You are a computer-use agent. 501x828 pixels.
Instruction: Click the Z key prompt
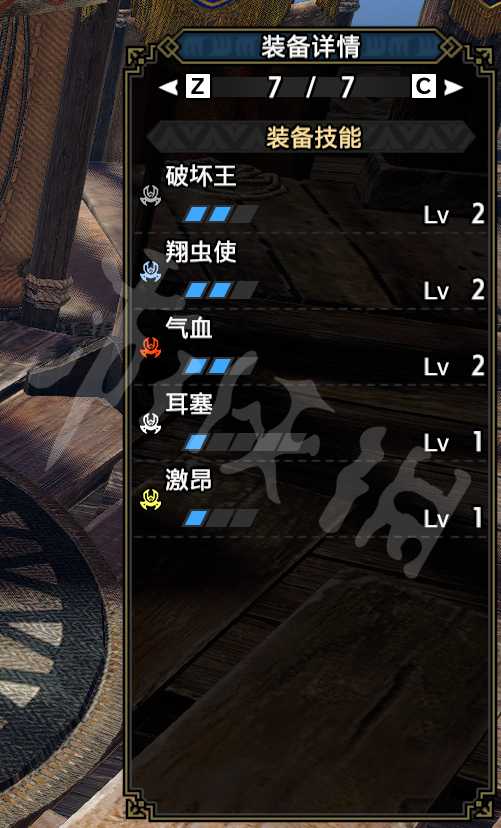tap(198, 86)
